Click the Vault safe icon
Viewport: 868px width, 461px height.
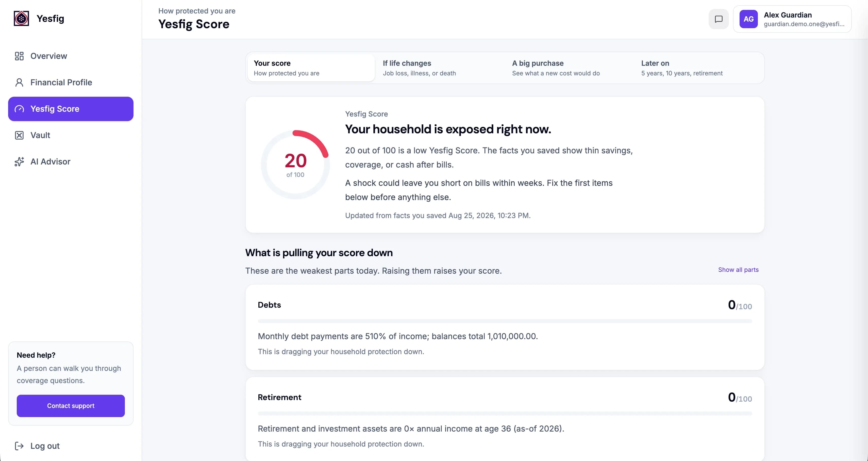coord(19,135)
